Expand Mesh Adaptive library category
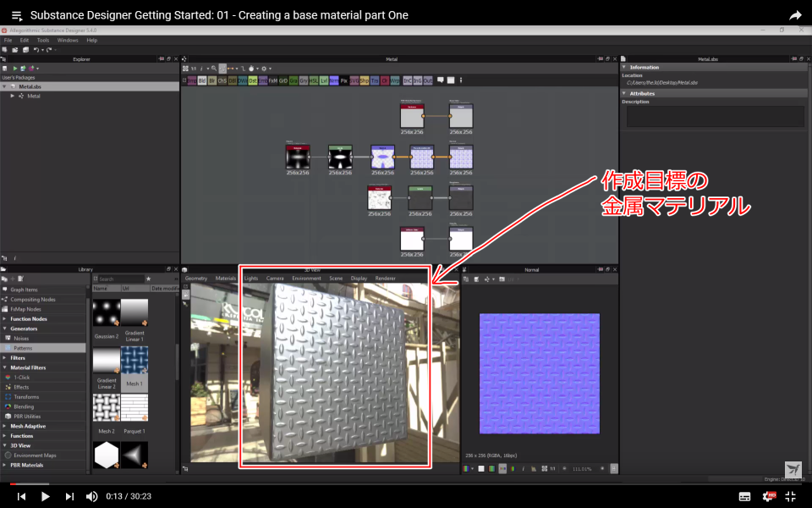Screen dimensions: 812x508 pyautogui.click(x=5, y=426)
